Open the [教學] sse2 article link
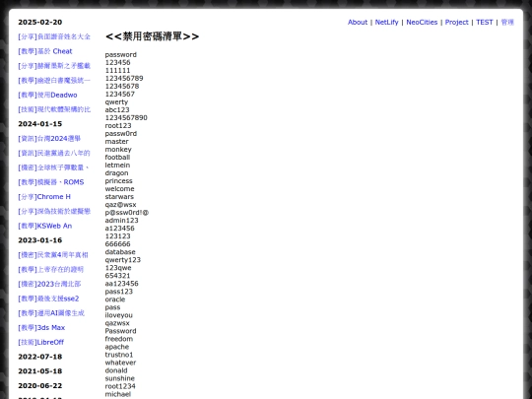This screenshot has width=532, height=399. [x=48, y=299]
